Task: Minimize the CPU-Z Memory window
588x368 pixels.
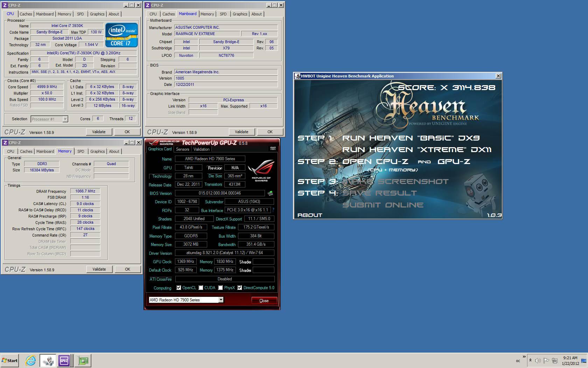Action: (126, 143)
